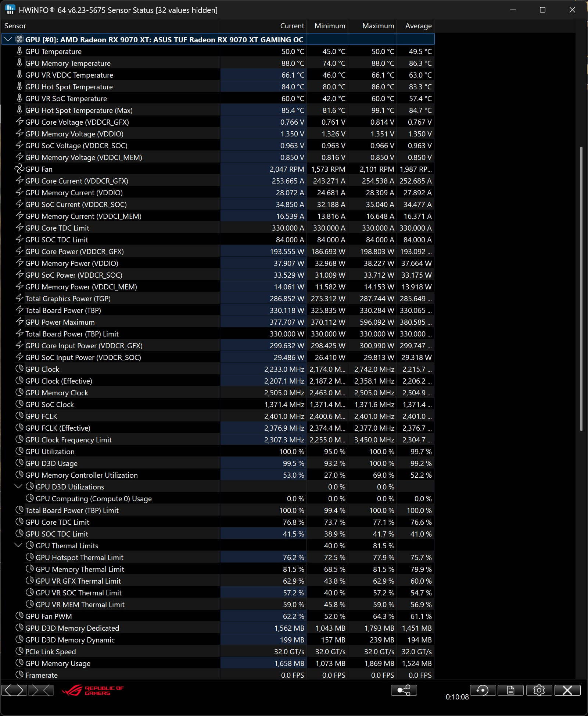Select the GPU Hot Spot Temperature row
Screen dimensions: 588x716
[x=217, y=86]
